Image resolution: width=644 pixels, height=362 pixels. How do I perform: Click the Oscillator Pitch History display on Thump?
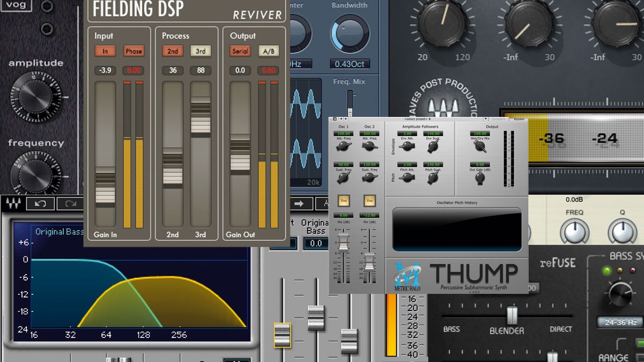point(456,230)
